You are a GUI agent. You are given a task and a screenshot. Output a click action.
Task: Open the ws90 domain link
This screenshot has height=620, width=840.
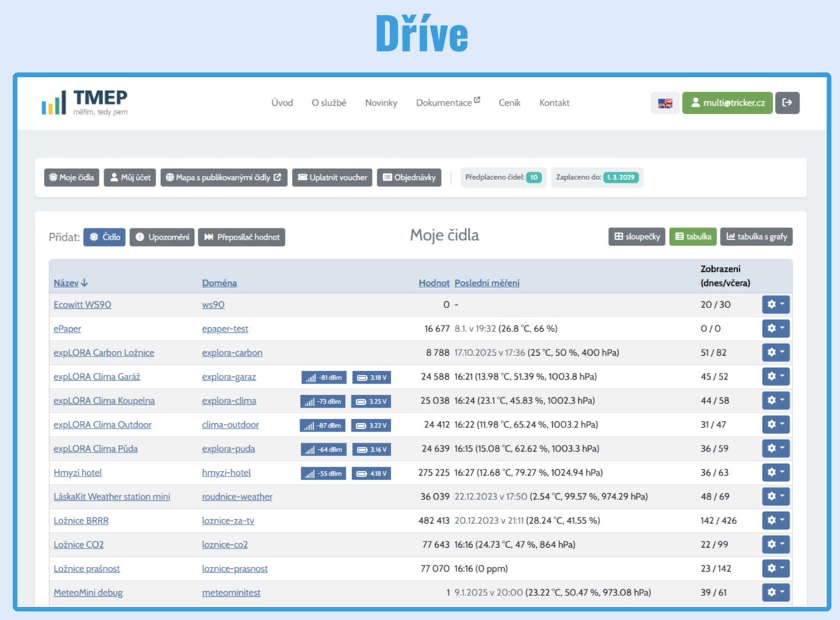point(213,305)
